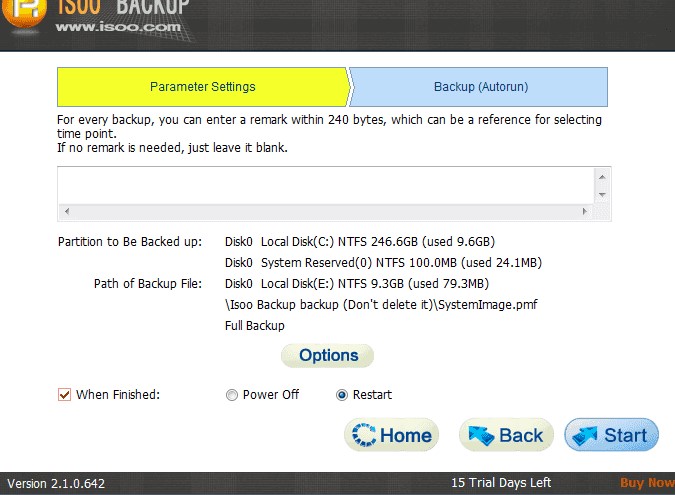
Task: Click 'Disk0 System Reserved(0) NTFS 100.0MB' line
Action: tap(383, 263)
